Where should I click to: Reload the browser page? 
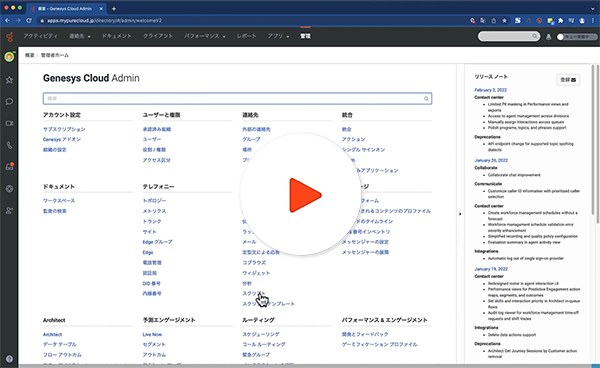[x=29, y=21]
